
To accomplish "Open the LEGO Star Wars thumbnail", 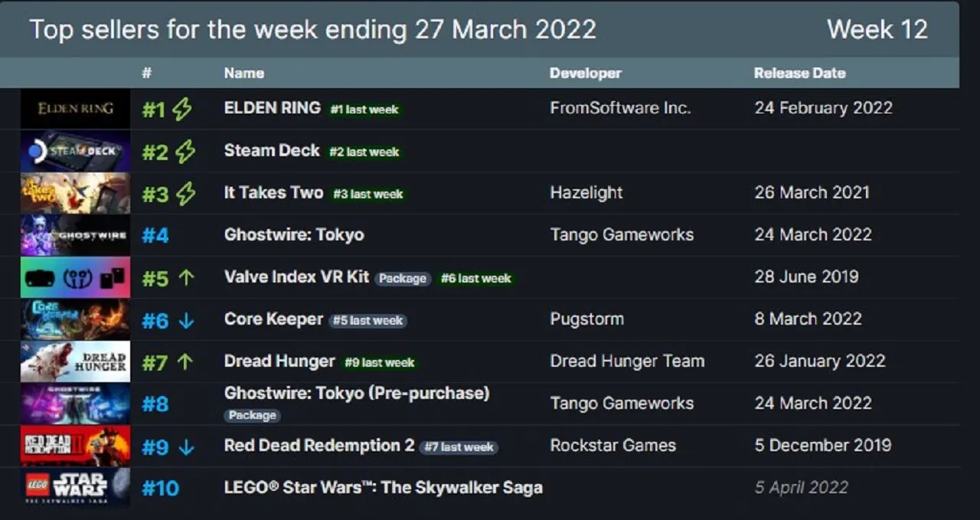I will tap(75, 488).
